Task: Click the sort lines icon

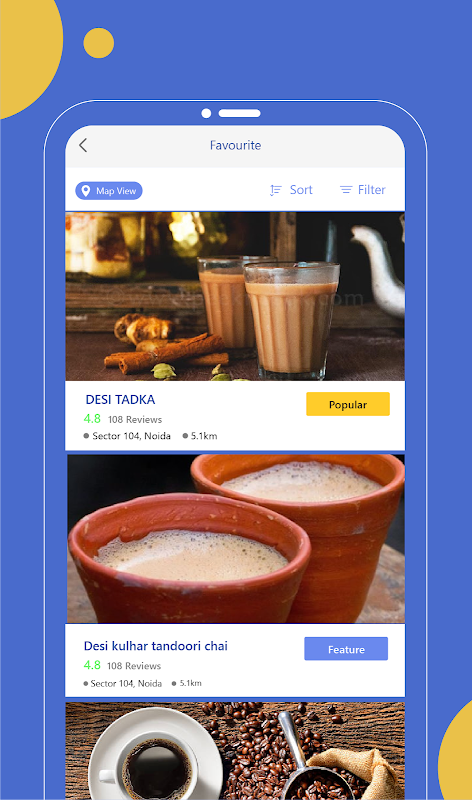Action: [x=276, y=190]
